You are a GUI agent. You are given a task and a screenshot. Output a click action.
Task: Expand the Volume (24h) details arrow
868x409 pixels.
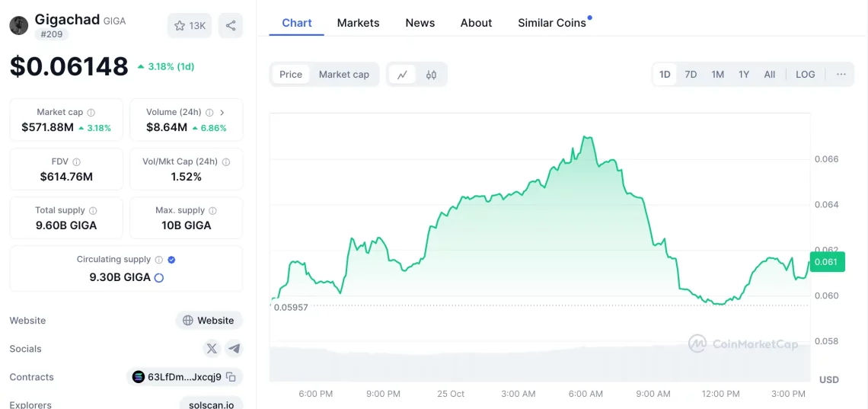222,113
